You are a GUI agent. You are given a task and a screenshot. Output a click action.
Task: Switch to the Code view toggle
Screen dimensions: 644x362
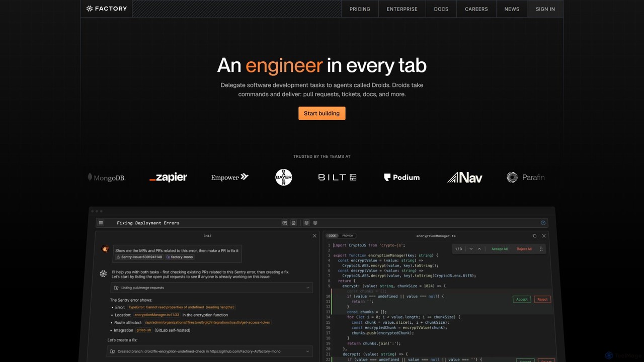pos(333,236)
